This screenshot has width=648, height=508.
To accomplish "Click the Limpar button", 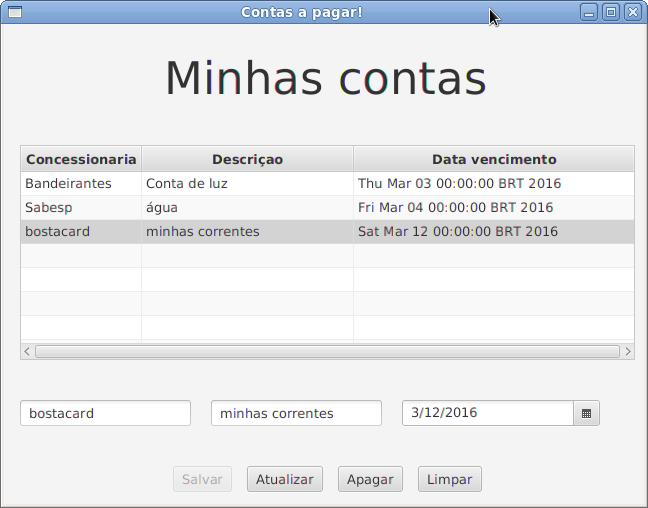I will coord(449,479).
